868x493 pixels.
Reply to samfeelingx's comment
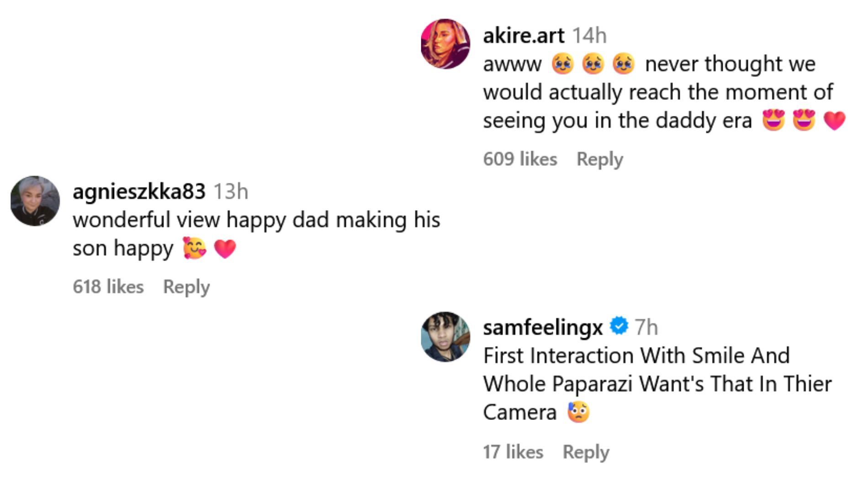(x=586, y=452)
